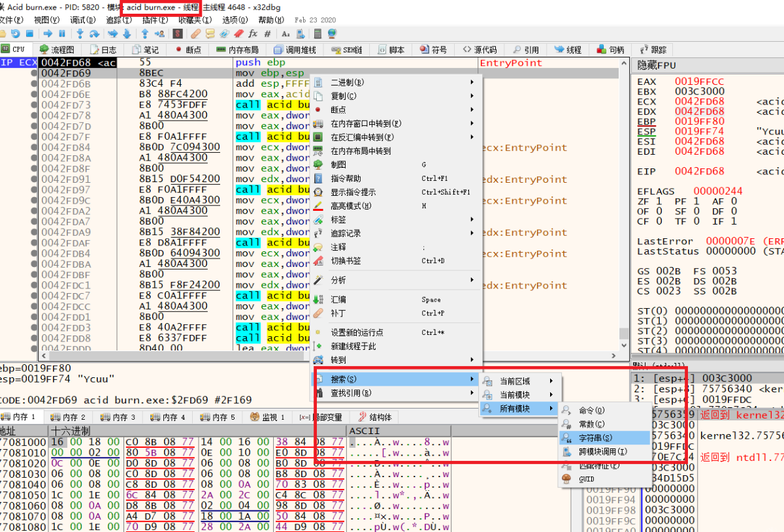The width and height of the screenshot is (784, 532).
Task: Click the run arrow toolbar icon
Action: [48, 33]
